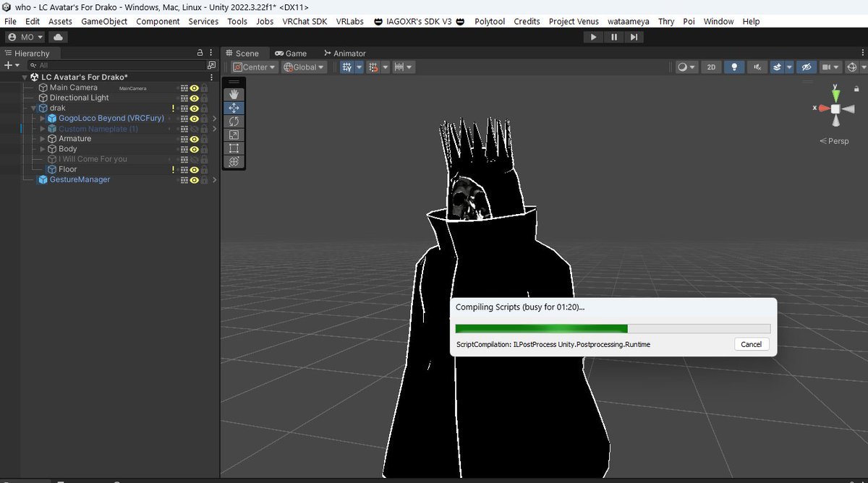Click the pickability icon on Body row
868x483 pixels.
pyautogui.click(x=205, y=149)
